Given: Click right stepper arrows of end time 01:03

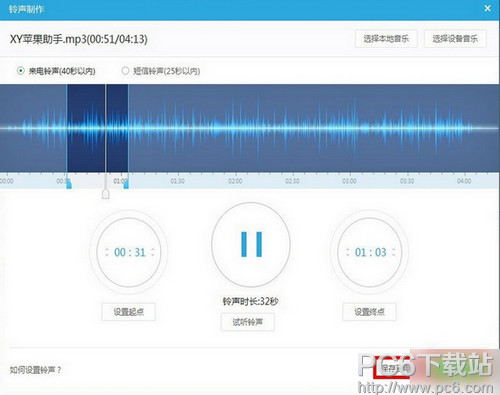Looking at the screenshot, I should coord(394,252).
